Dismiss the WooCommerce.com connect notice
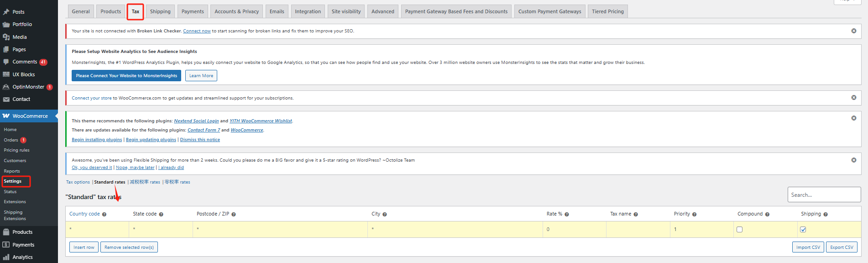868x263 pixels. pos(854,98)
